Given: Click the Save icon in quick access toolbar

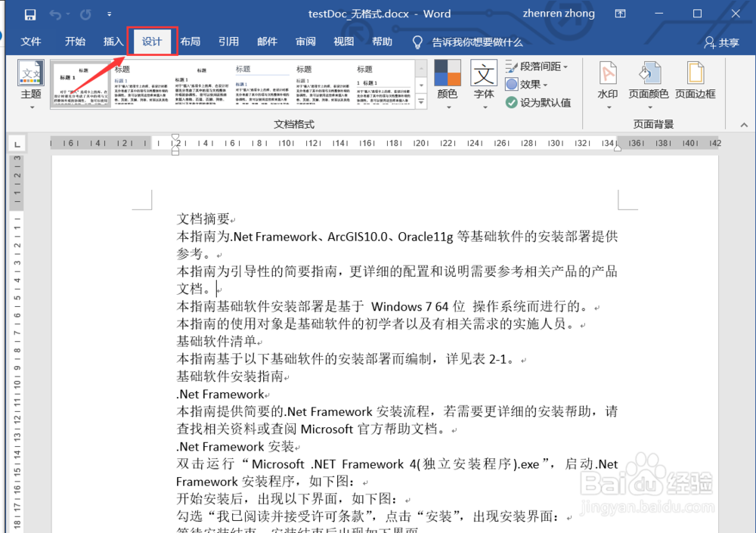Looking at the screenshot, I should click(30, 14).
